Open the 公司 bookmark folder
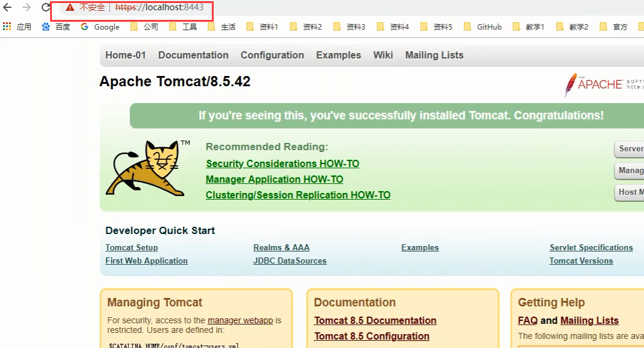 pos(144,27)
